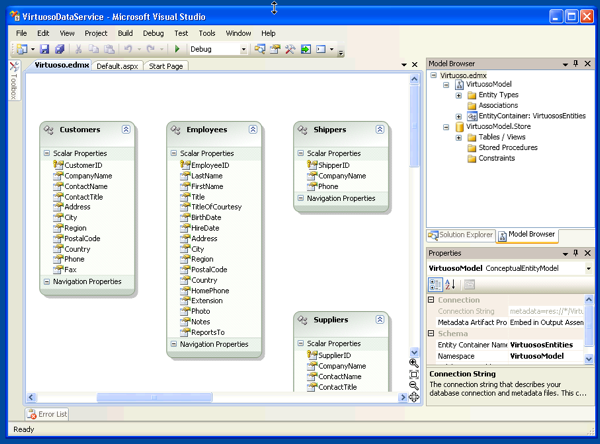
Task: Sort Properties alphabetically
Action: (450, 284)
